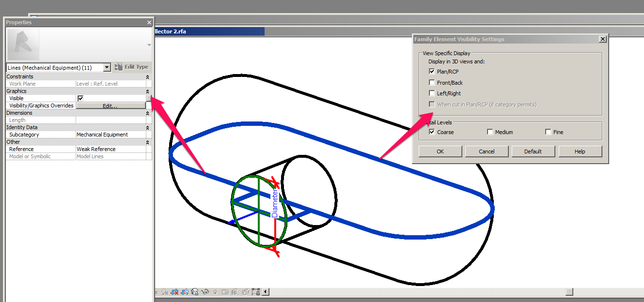Enable Front/Back display in visibility settings
This screenshot has width=644, height=302.
tap(432, 82)
